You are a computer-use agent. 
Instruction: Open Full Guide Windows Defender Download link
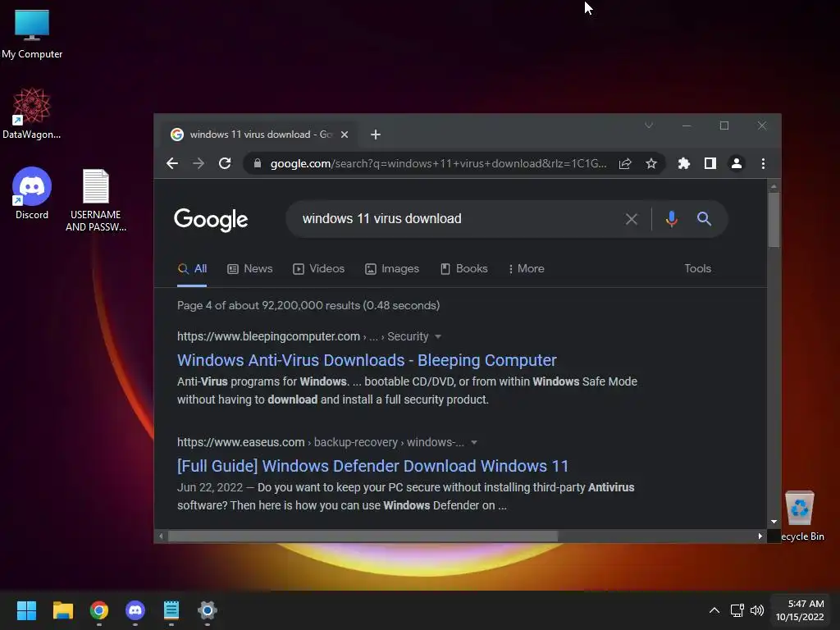point(373,466)
